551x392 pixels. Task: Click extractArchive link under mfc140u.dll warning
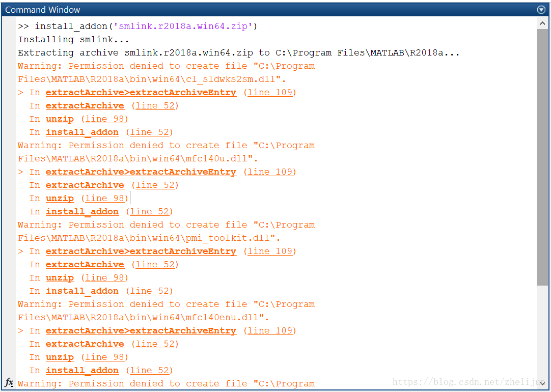click(85, 185)
